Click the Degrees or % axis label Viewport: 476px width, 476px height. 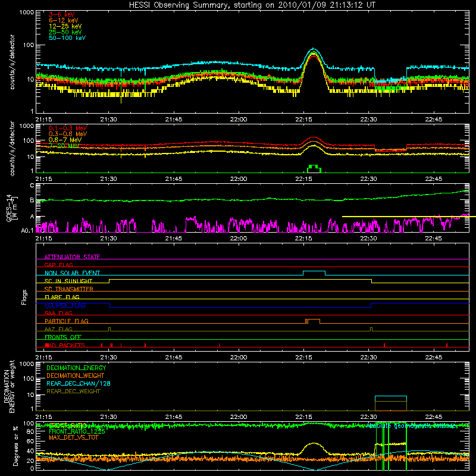point(16,446)
